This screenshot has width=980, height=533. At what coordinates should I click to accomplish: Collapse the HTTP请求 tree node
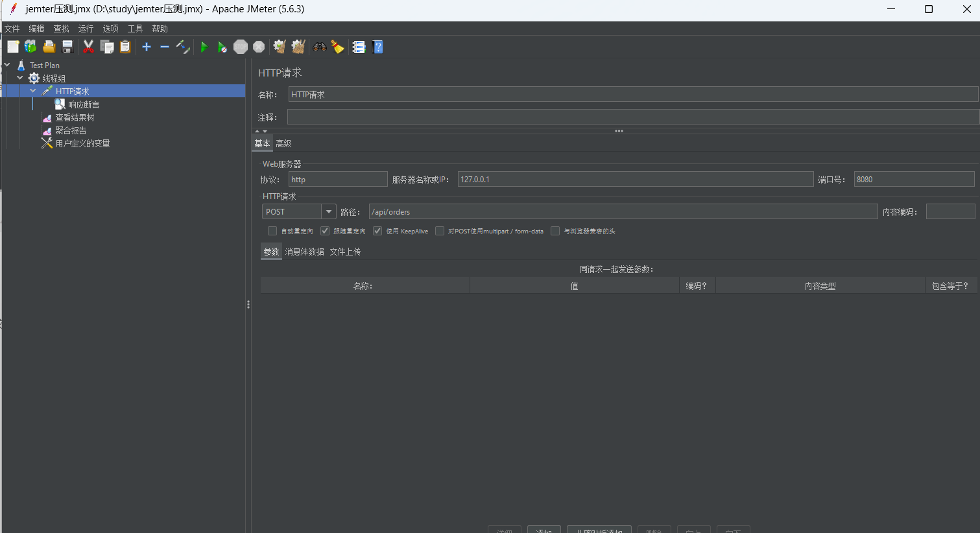pos(33,91)
